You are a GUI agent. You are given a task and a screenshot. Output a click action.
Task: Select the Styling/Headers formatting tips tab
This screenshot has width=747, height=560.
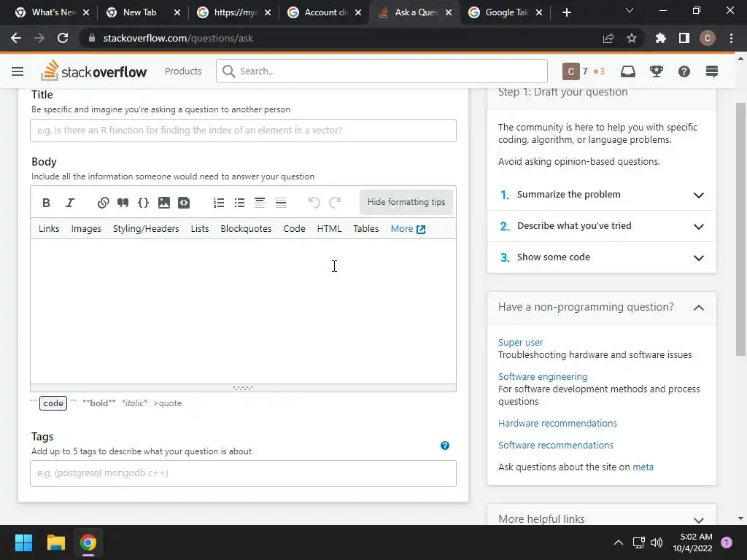point(146,229)
